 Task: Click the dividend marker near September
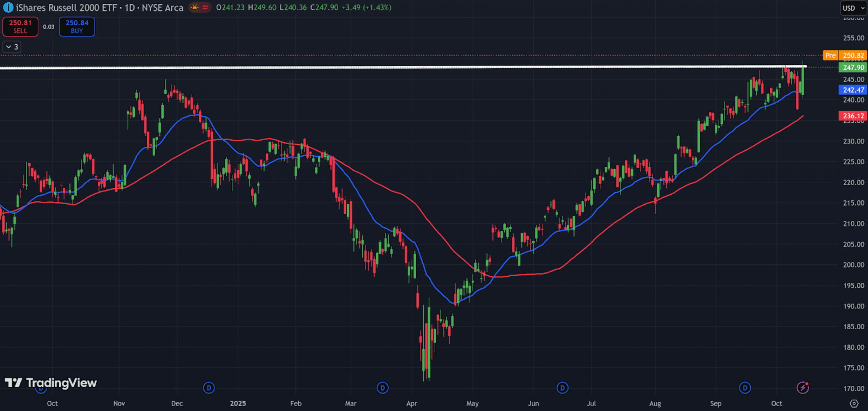coord(745,388)
